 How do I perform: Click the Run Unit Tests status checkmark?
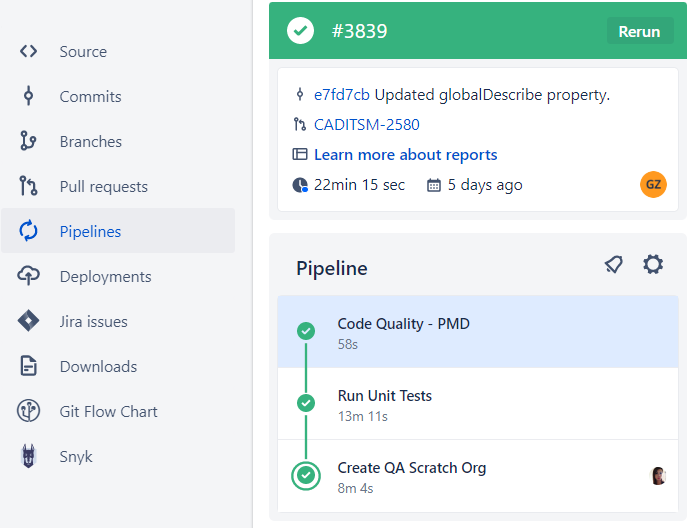[306, 403]
